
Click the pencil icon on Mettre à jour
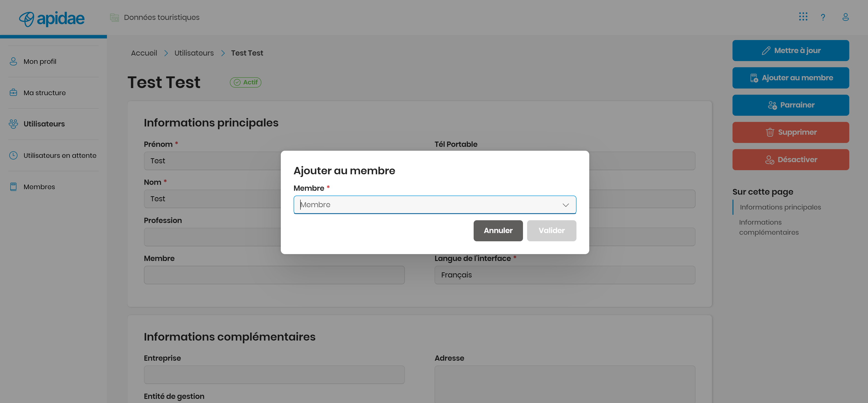pos(766,51)
